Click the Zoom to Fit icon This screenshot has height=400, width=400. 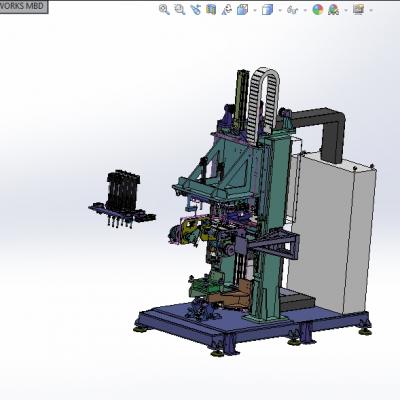164,9
